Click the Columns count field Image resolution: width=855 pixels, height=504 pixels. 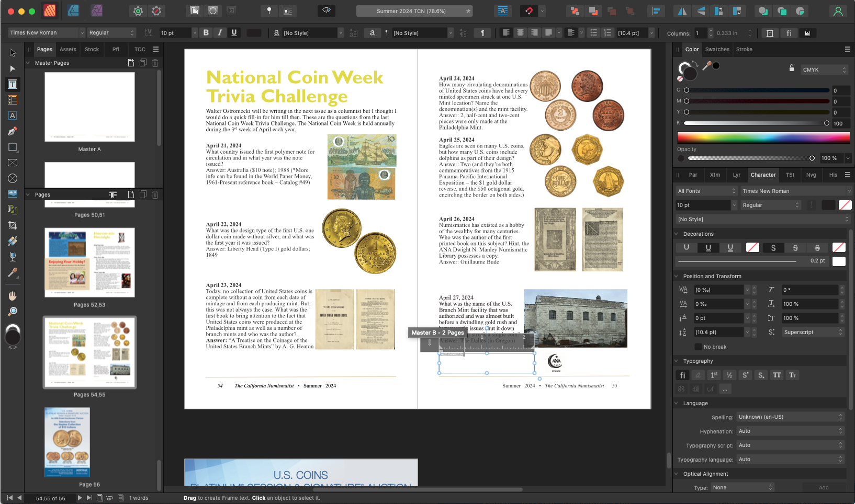point(701,33)
